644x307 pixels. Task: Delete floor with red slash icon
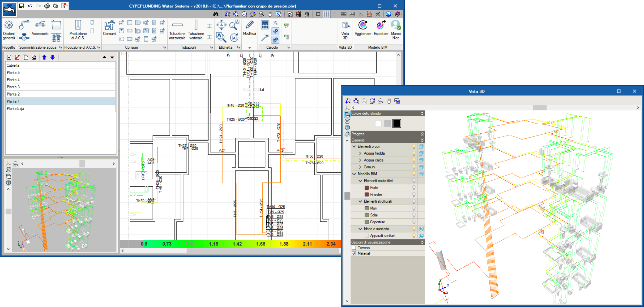click(17, 57)
